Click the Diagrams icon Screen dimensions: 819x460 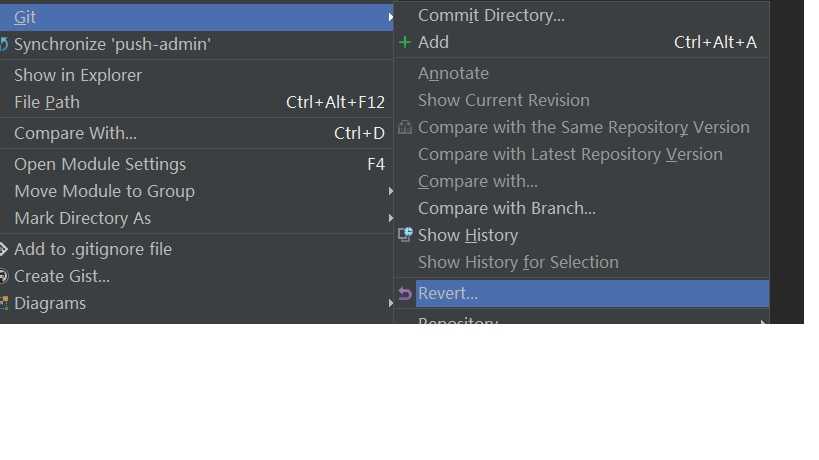point(4,304)
